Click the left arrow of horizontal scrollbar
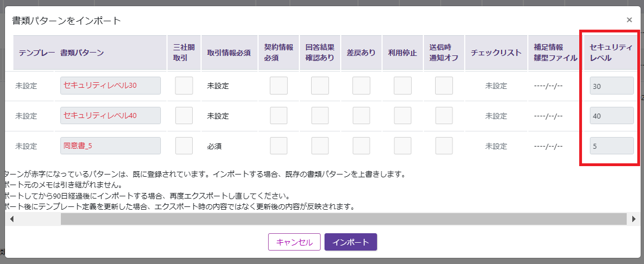The image size is (644, 264). 12,219
